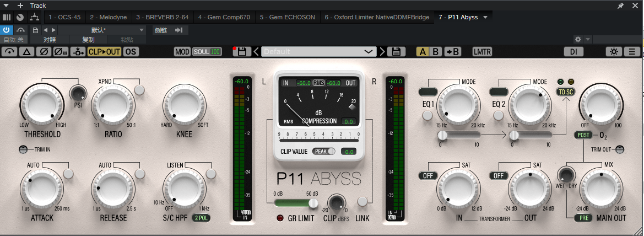This screenshot has width=644, height=236.
Task: Toggle the AUTO button above ATTACK
Action: pos(68,174)
